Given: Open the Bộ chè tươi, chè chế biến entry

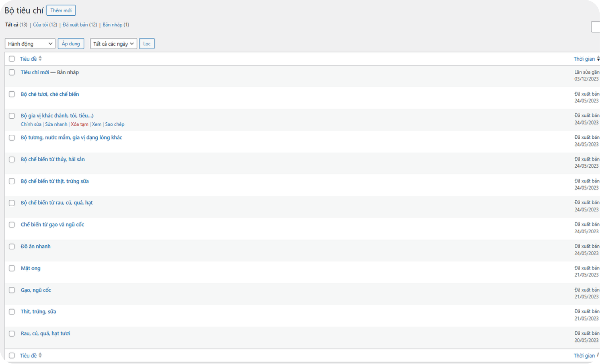Looking at the screenshot, I should [x=50, y=94].
